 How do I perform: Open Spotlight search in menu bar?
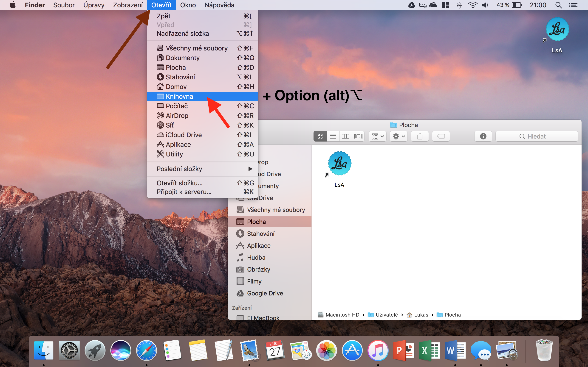[558, 5]
